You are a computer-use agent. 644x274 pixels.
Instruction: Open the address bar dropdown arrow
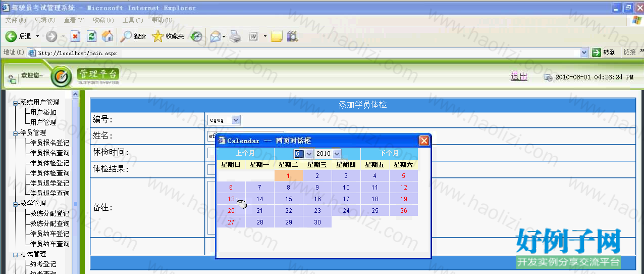click(x=584, y=53)
